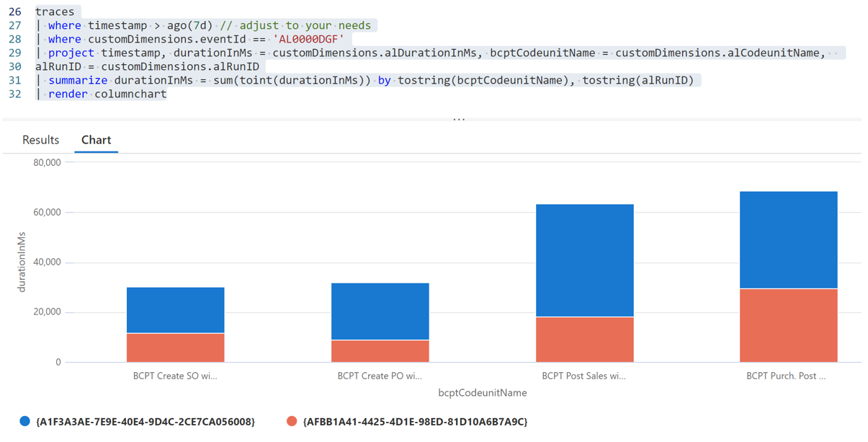Click the 'AL0000DGF' string in the query
This screenshot has height=442, width=868.
[x=308, y=39]
